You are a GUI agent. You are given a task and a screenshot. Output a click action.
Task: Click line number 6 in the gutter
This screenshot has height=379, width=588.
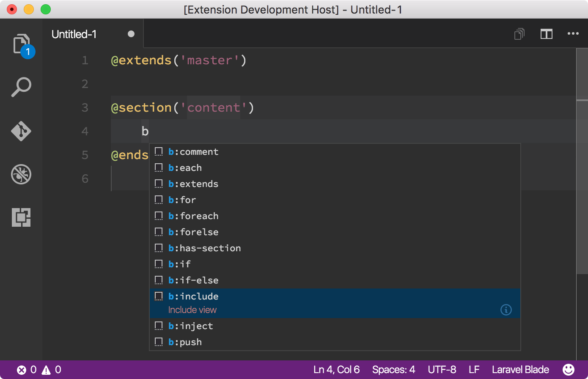(85, 179)
